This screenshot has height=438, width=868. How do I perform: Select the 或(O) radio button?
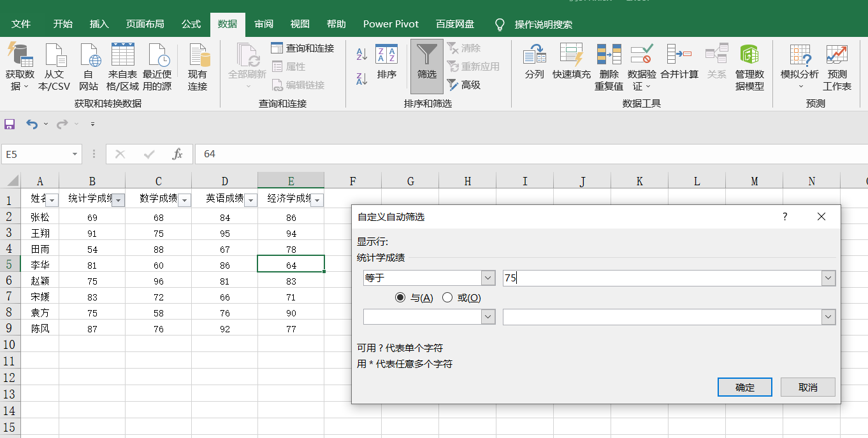[x=447, y=297]
